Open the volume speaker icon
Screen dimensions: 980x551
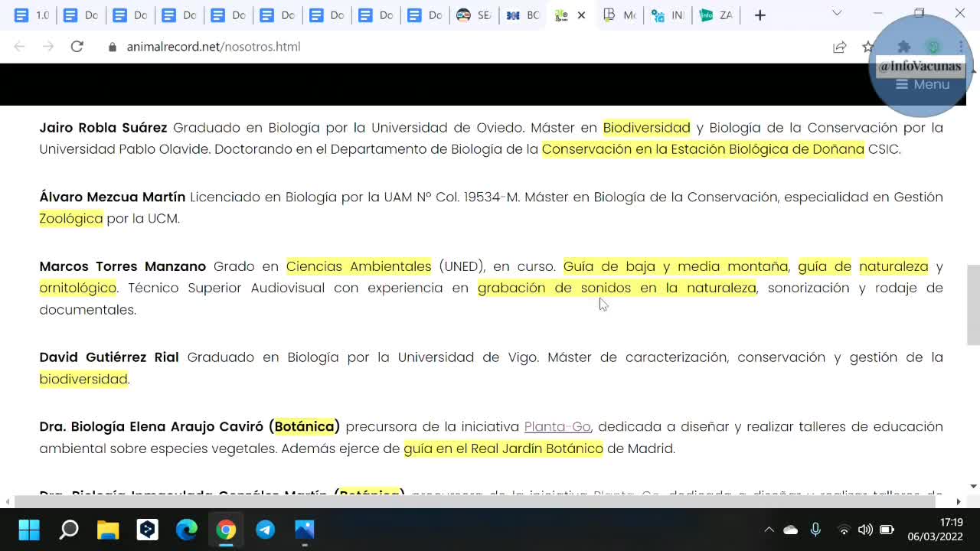tap(865, 530)
